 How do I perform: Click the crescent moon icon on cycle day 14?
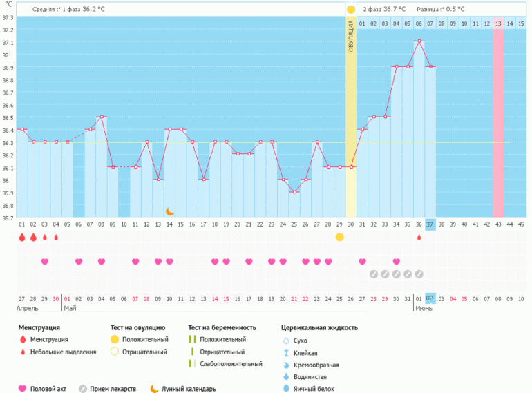pos(169,211)
